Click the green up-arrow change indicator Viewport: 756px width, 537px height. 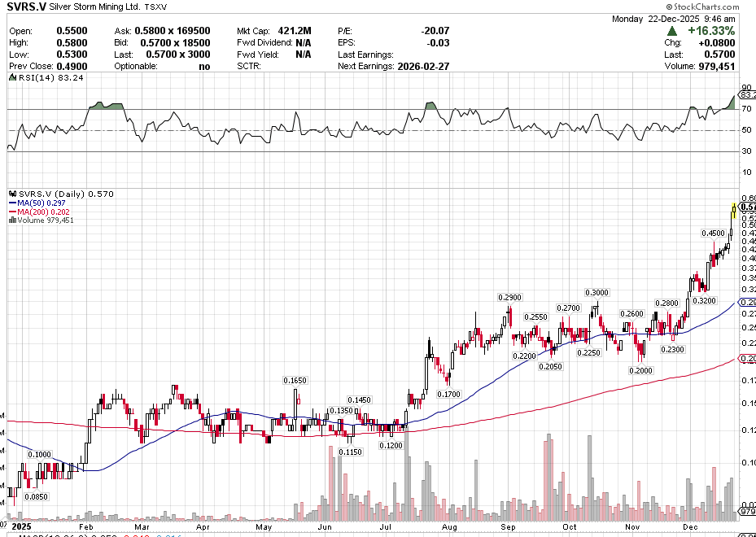click(672, 30)
